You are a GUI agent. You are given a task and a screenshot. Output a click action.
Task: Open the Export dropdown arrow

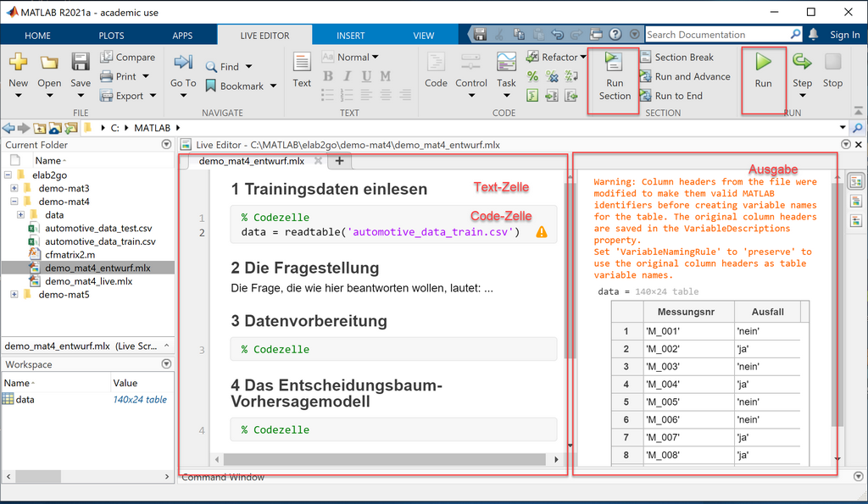(x=153, y=96)
